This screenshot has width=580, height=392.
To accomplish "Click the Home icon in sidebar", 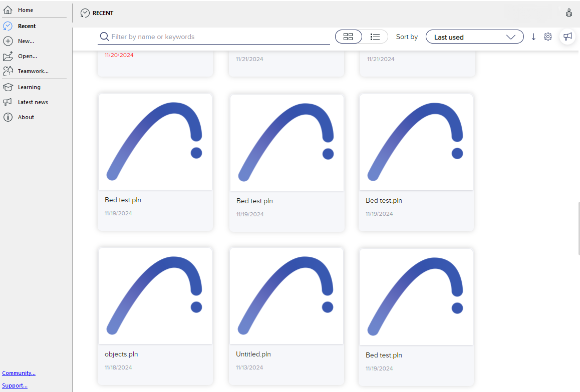I will tap(8, 10).
